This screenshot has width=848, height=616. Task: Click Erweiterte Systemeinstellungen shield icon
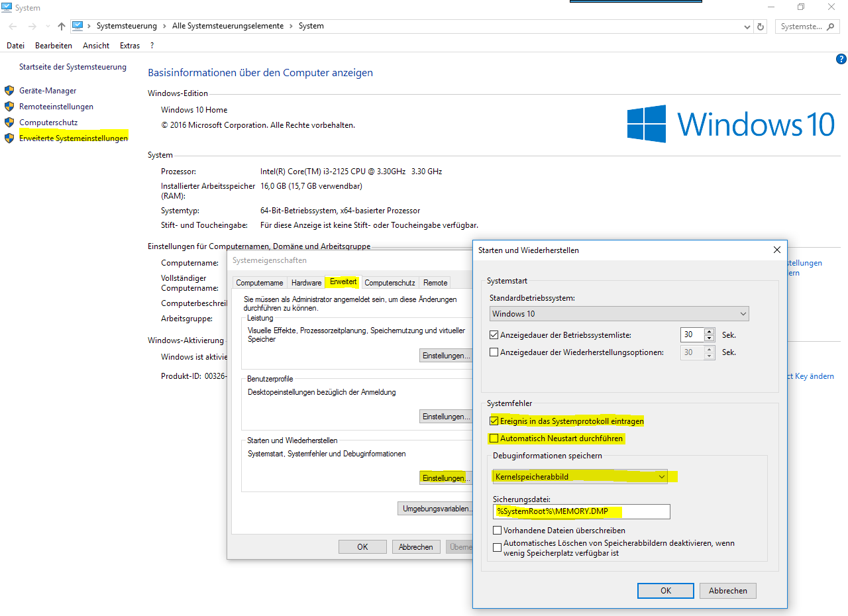pyautogui.click(x=9, y=138)
